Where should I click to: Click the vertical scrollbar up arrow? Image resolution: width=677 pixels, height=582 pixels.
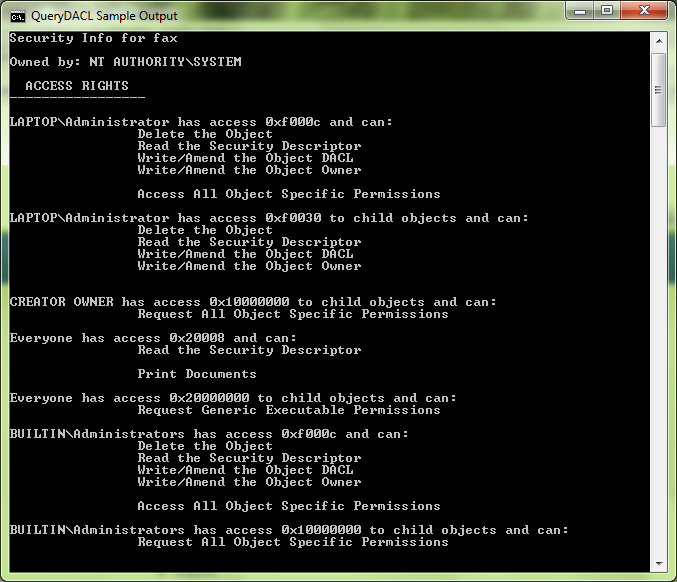click(658, 41)
